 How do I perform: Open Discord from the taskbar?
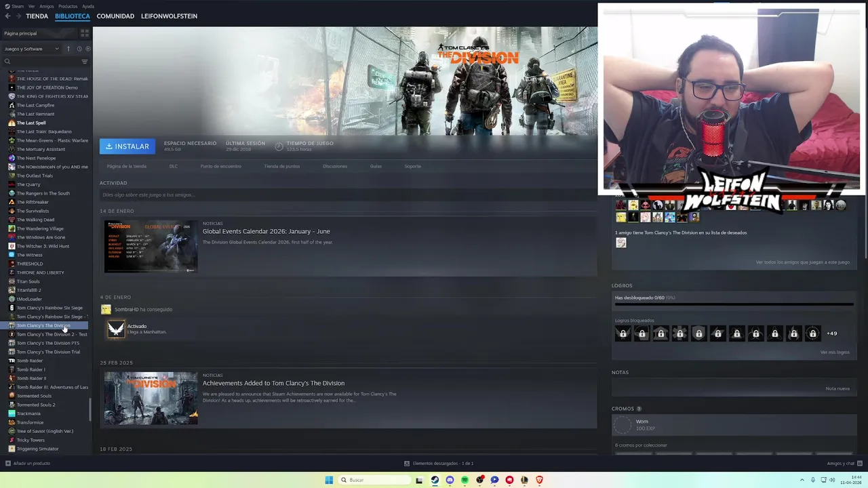(x=450, y=480)
